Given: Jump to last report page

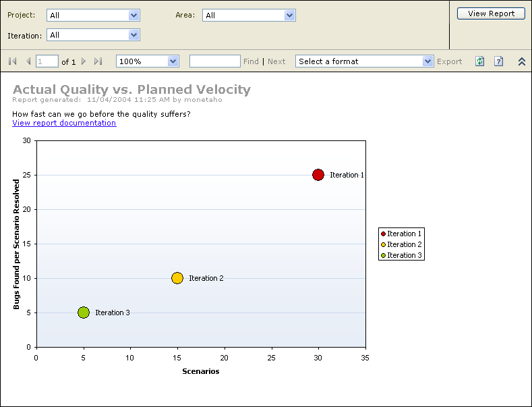Looking at the screenshot, I should point(98,61).
